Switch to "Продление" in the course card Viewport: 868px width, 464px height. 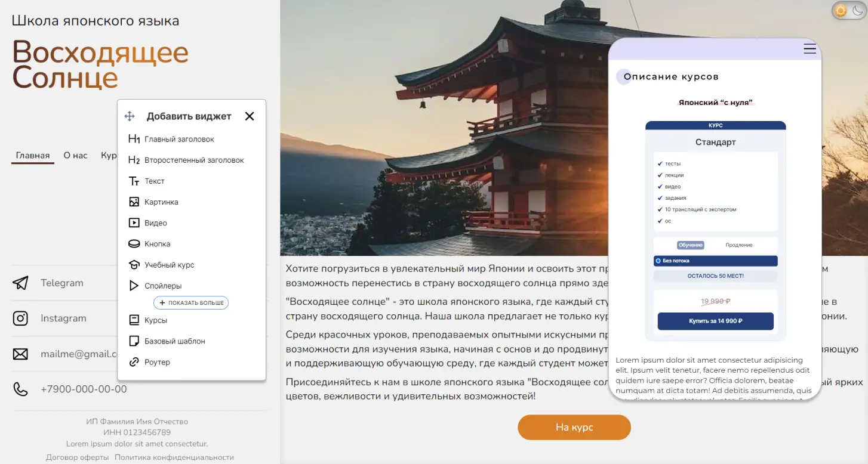click(738, 245)
